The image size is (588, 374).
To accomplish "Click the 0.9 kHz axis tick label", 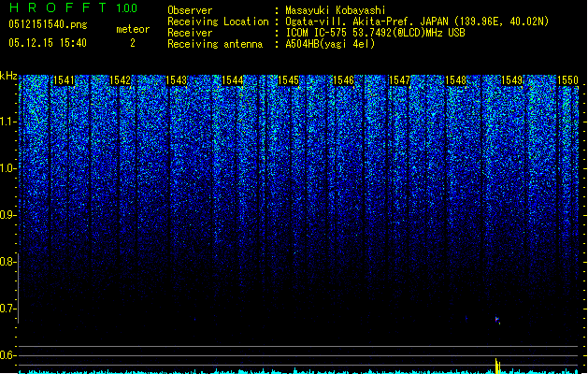I will (7, 215).
